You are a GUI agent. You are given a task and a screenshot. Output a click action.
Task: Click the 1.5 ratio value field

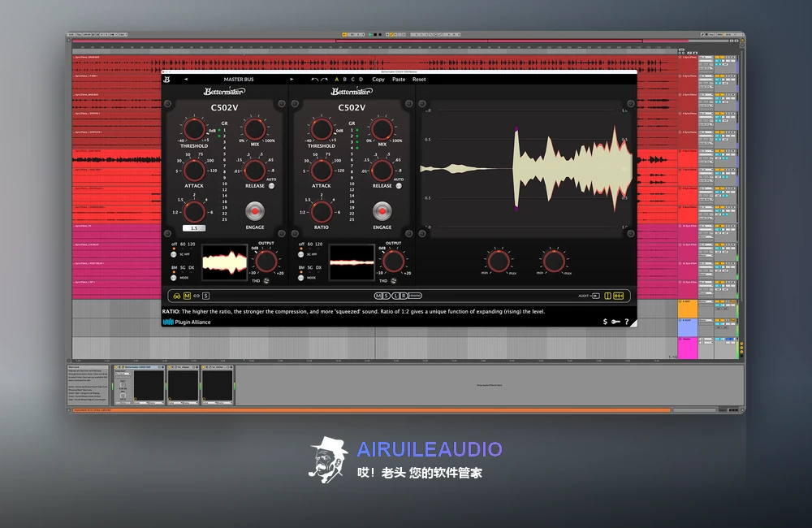click(194, 228)
